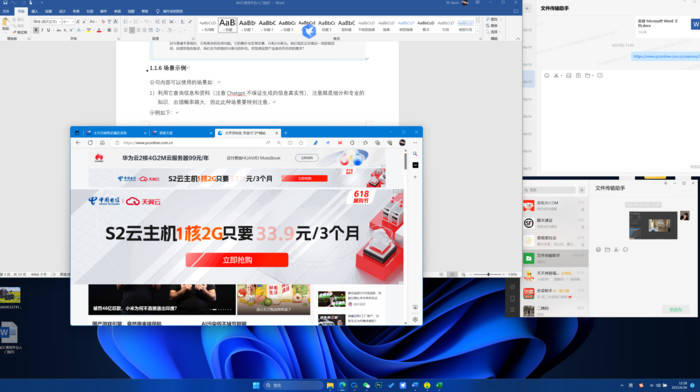The height and width of the screenshot is (392, 700).
Task: Click the search icon in browser sidebar
Action: [x=415, y=154]
